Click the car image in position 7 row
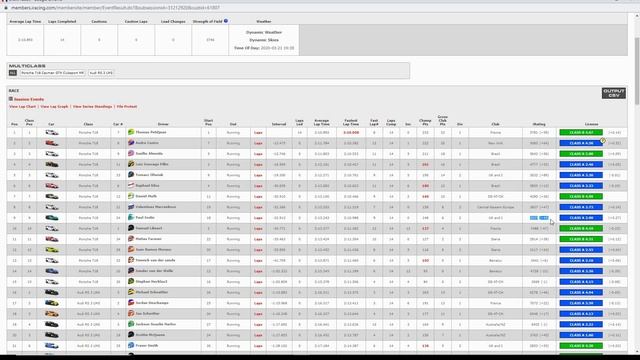 point(51,196)
